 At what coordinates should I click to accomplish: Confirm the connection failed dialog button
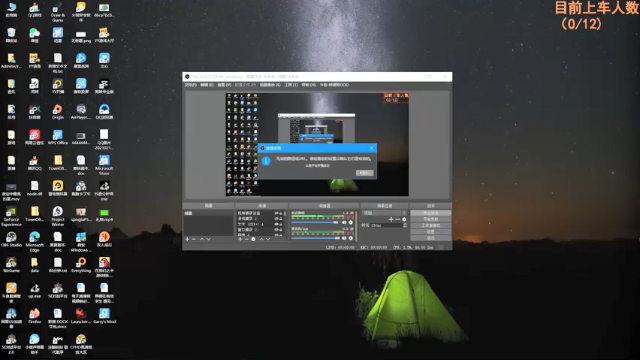pos(364,173)
